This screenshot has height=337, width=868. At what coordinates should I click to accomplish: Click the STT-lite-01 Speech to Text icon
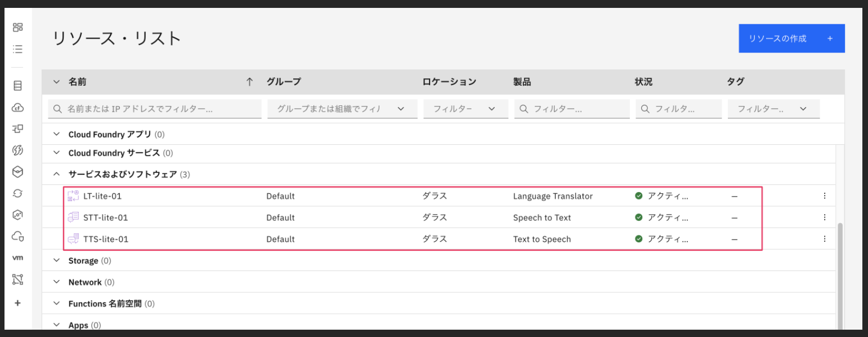coord(74,218)
